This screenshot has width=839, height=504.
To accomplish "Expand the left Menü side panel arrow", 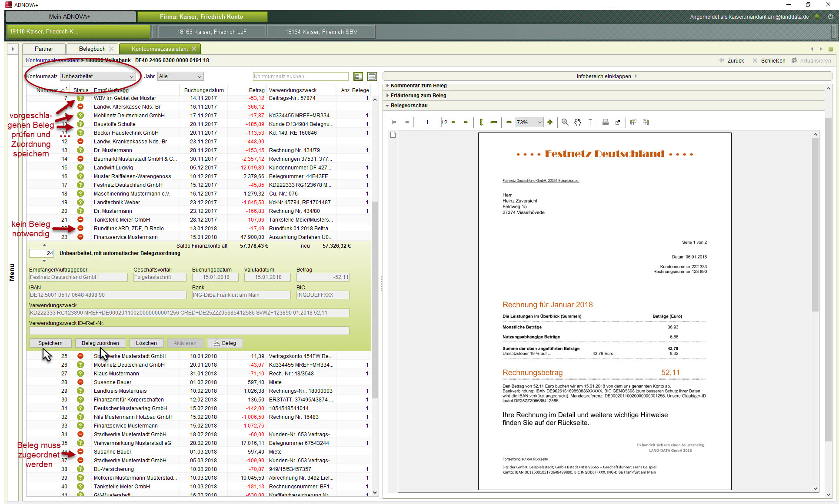I will pyautogui.click(x=13, y=49).
